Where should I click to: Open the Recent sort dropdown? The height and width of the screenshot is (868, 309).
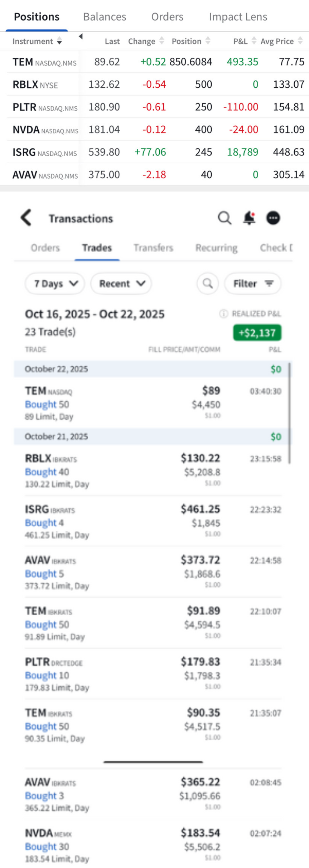click(x=121, y=284)
